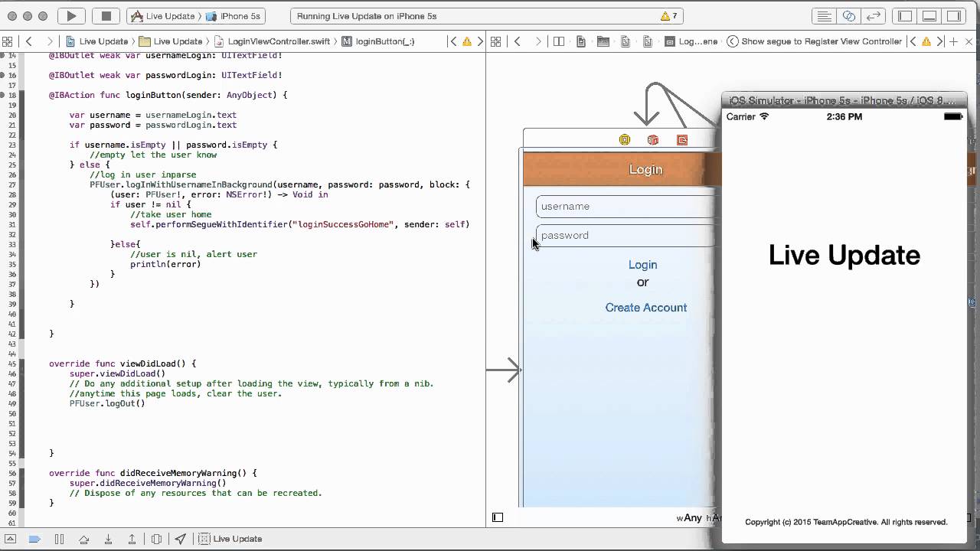
Task: Select the Login button in storyboard
Action: click(642, 265)
